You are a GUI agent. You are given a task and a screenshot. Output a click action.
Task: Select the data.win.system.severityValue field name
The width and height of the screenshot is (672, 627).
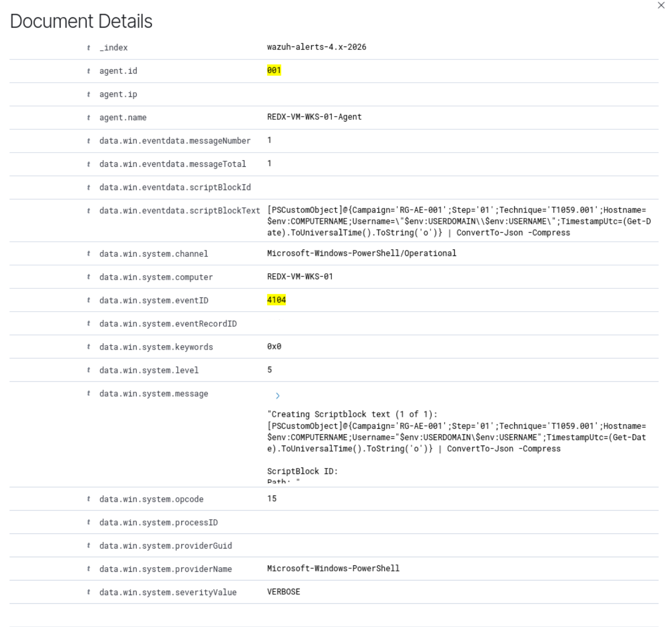tap(168, 592)
